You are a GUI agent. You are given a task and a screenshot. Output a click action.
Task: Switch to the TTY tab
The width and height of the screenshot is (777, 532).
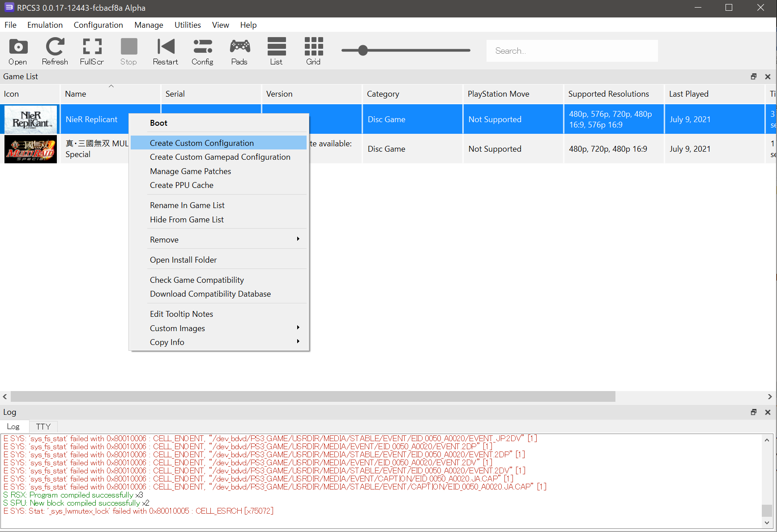click(43, 427)
